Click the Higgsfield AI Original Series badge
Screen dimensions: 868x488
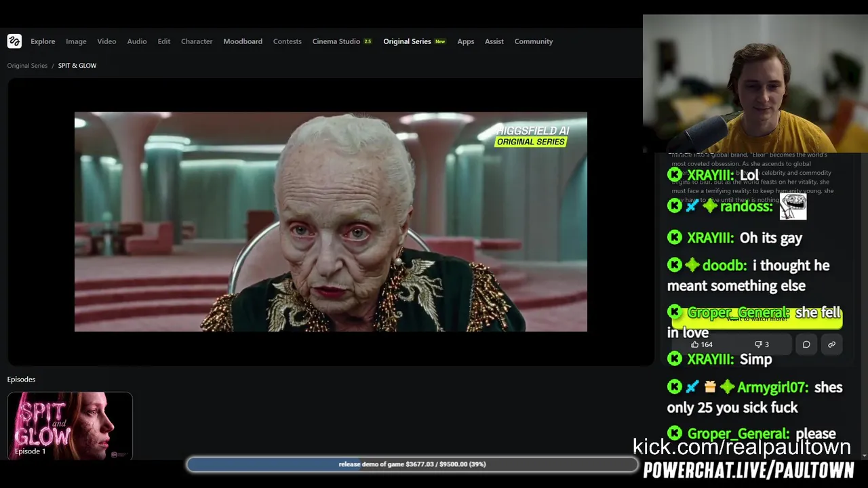(x=532, y=136)
